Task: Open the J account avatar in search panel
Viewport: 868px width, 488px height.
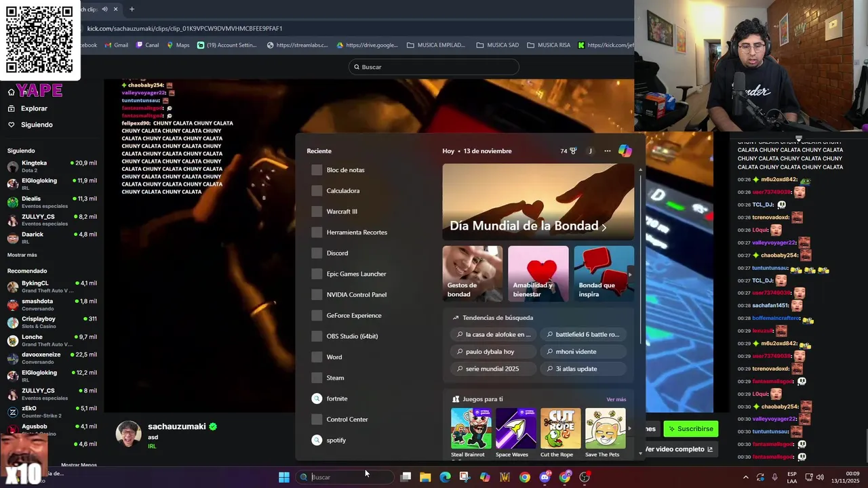Action: 590,151
